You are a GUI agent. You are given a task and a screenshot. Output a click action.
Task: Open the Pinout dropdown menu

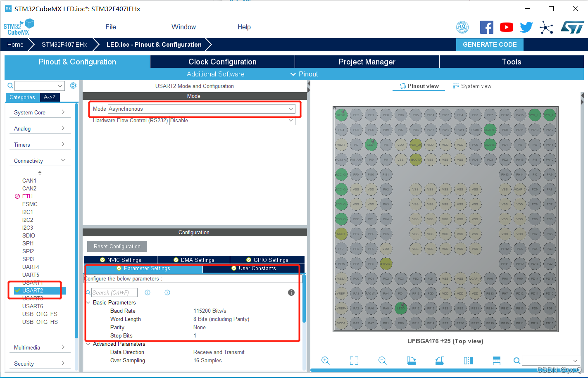[304, 74]
